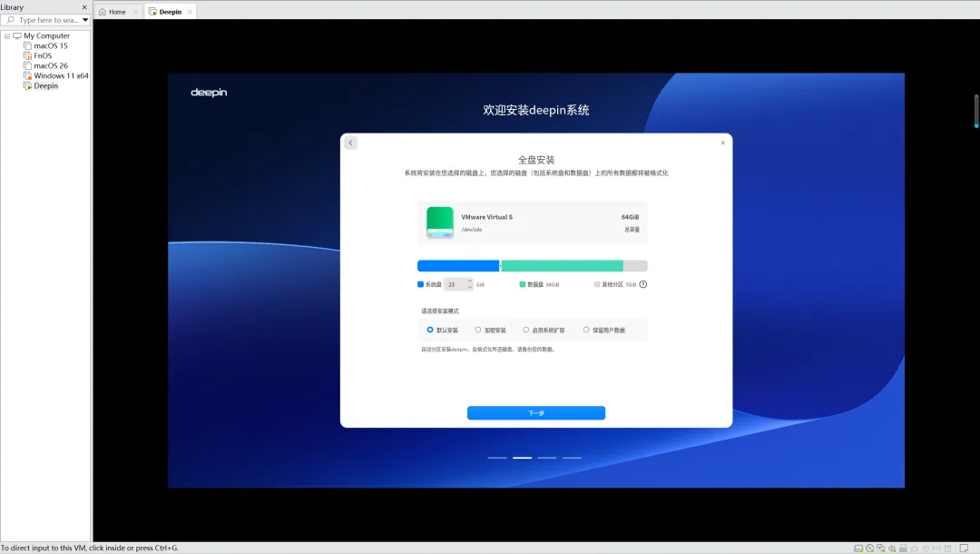Click the CD/DVD drive status icon
980x554 pixels.
pyautogui.click(x=870, y=549)
